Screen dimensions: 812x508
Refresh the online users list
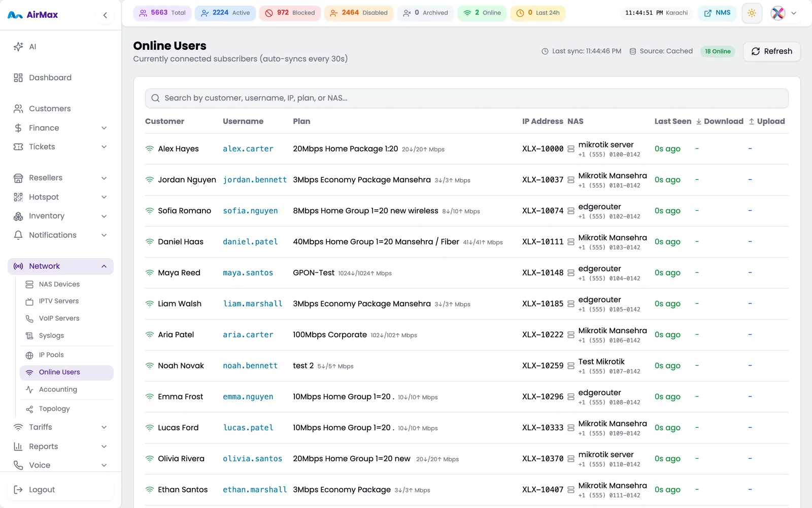[x=772, y=51]
